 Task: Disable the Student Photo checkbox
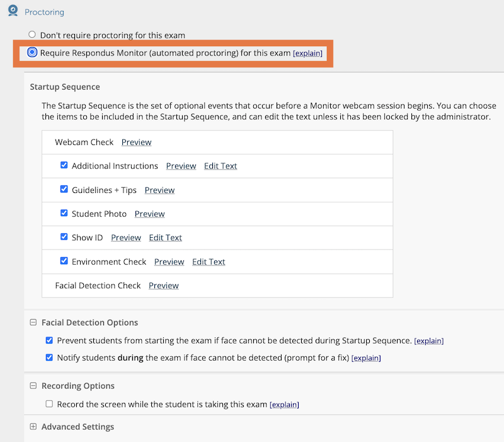(x=64, y=213)
